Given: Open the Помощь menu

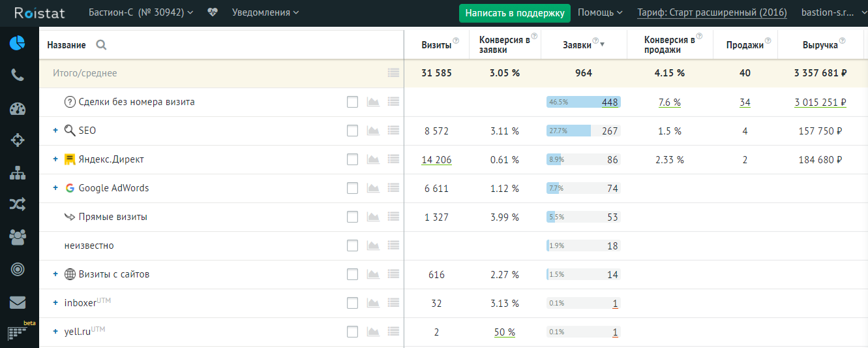Looking at the screenshot, I should 600,12.
